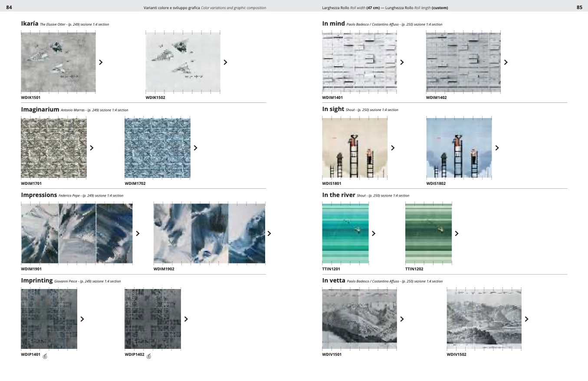Click the arrow beside the WDIM1901 Impressions image

[138, 233]
